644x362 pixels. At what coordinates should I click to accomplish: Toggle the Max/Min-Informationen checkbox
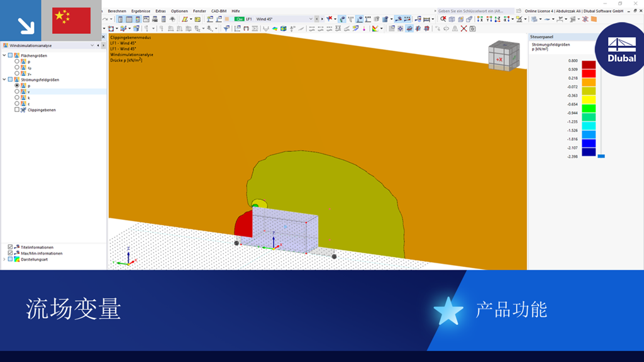tap(10, 253)
